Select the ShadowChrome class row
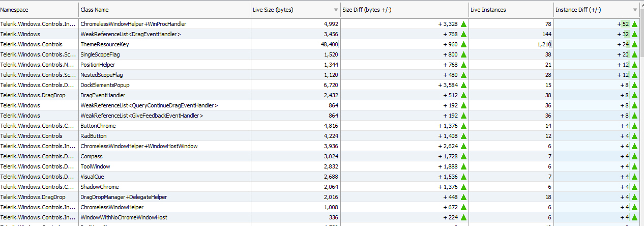 coord(320,187)
